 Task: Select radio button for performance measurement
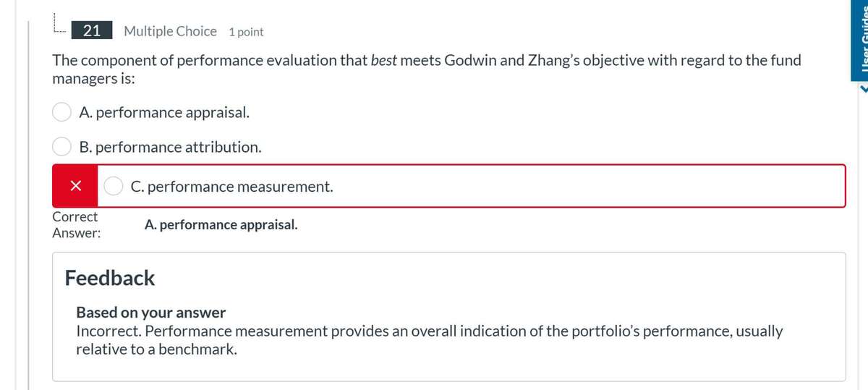click(113, 187)
